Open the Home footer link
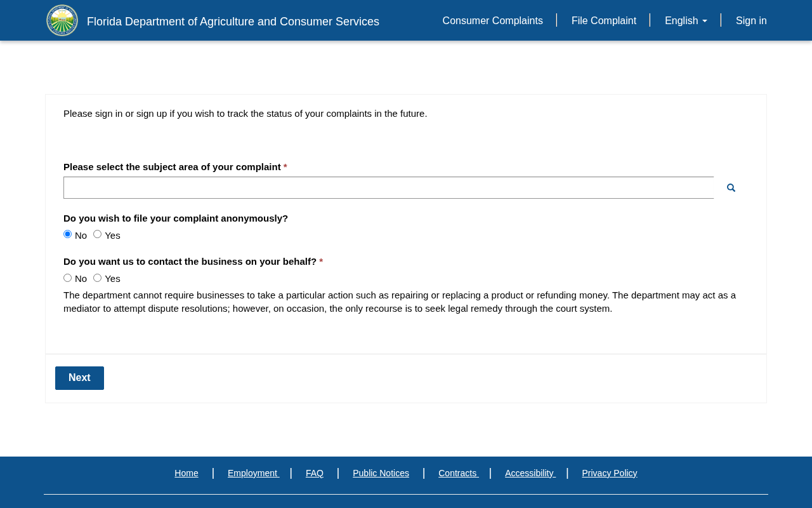The width and height of the screenshot is (812, 508). (187, 473)
